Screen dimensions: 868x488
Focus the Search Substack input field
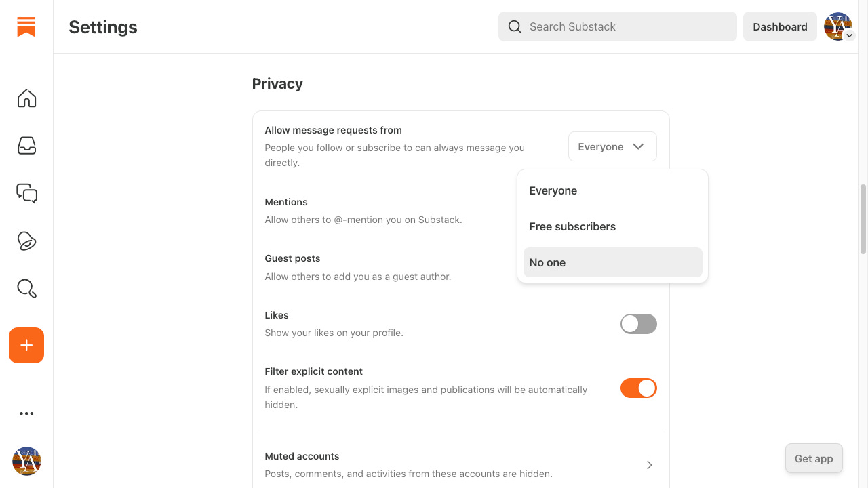point(618,26)
